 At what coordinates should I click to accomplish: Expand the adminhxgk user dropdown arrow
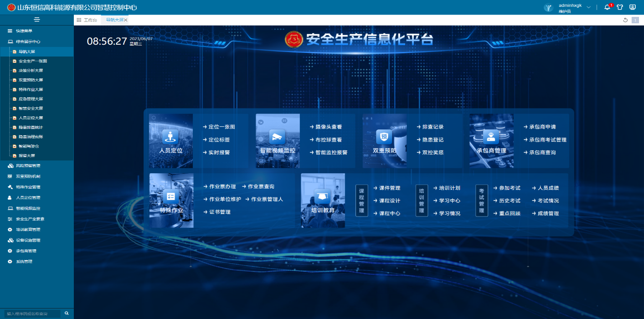click(x=588, y=7)
